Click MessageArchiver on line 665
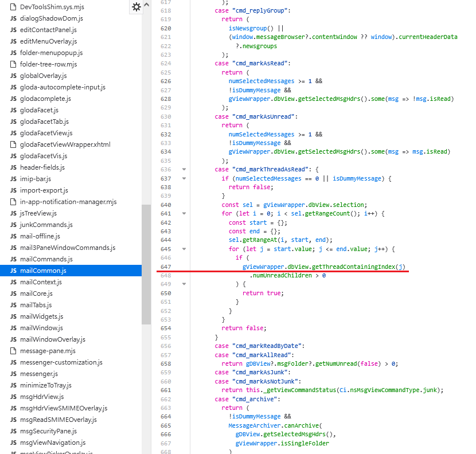Screen dimensions: 476x454 click(255, 425)
